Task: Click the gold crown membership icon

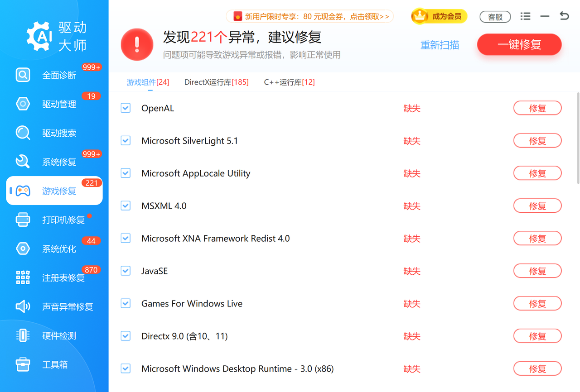Action: point(420,17)
